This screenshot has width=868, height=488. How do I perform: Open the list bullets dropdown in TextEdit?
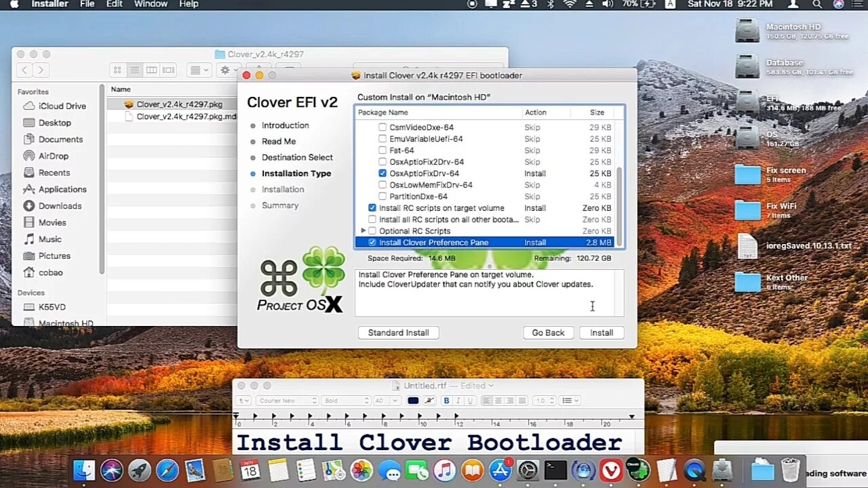(571, 401)
